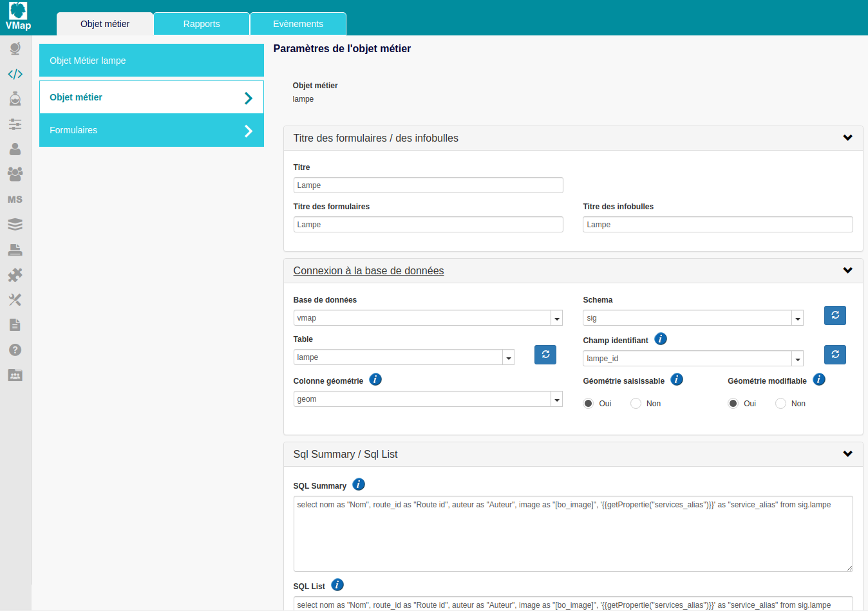Open the code development sidebar icon
Image resolution: width=868 pixels, height=611 pixels.
click(x=15, y=74)
